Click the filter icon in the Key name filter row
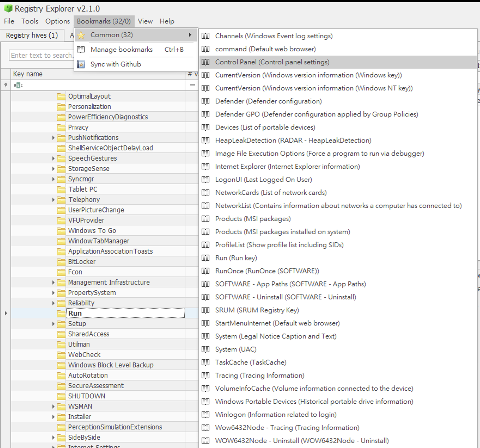480x448 pixels. (6, 85)
